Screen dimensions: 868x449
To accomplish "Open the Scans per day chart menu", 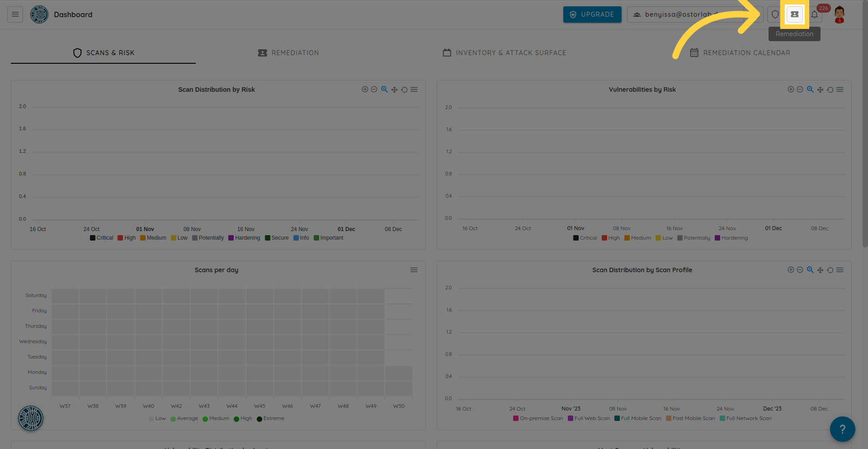I will 414,270.
